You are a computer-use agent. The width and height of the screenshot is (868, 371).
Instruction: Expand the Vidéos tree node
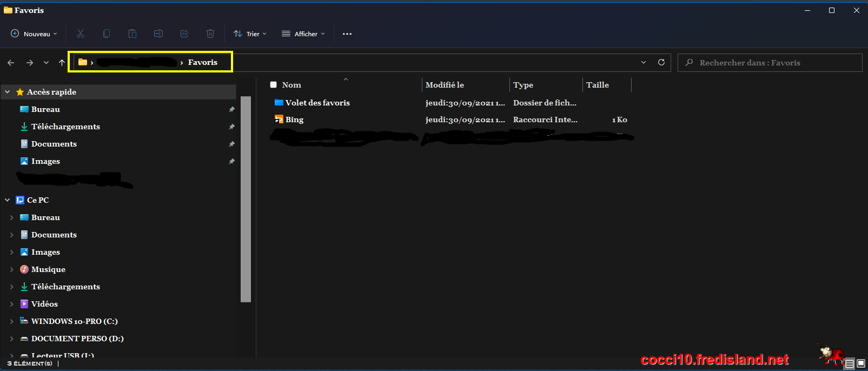point(12,304)
